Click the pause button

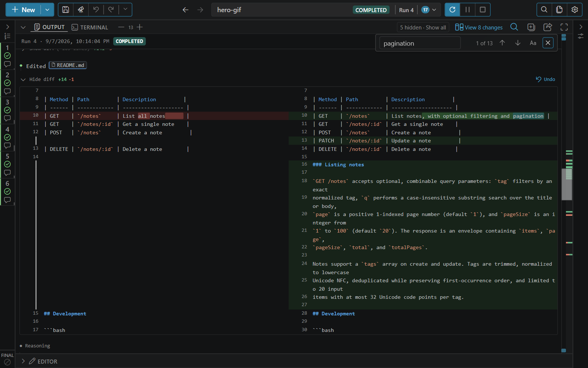(x=467, y=10)
